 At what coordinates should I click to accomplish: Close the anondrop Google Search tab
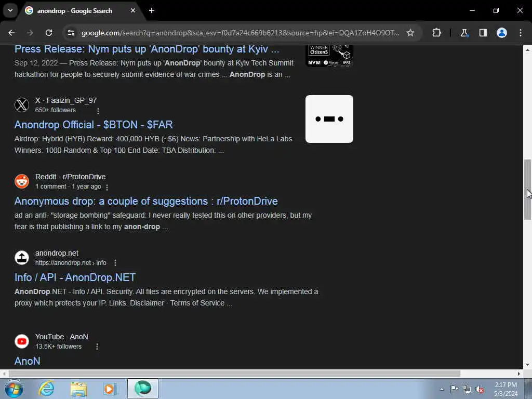pos(133,10)
